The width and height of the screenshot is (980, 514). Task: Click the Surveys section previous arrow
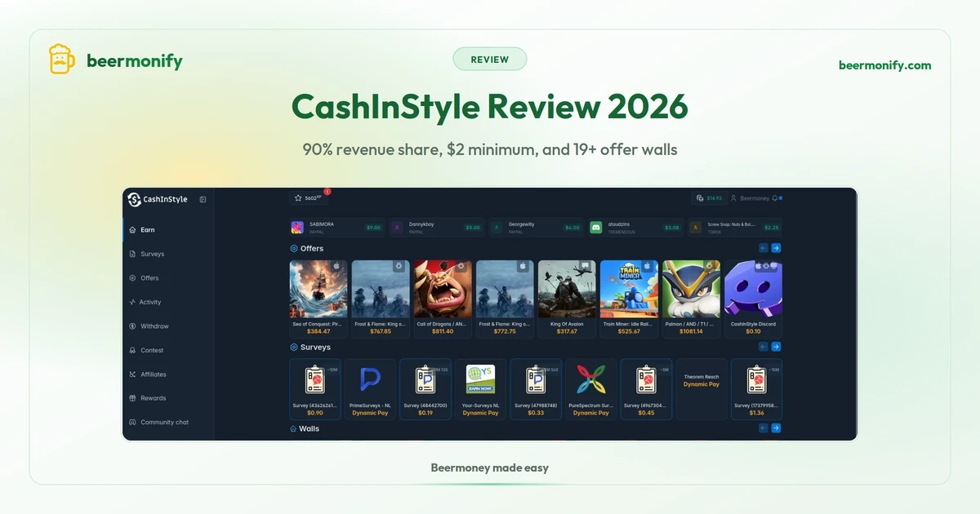(764, 347)
